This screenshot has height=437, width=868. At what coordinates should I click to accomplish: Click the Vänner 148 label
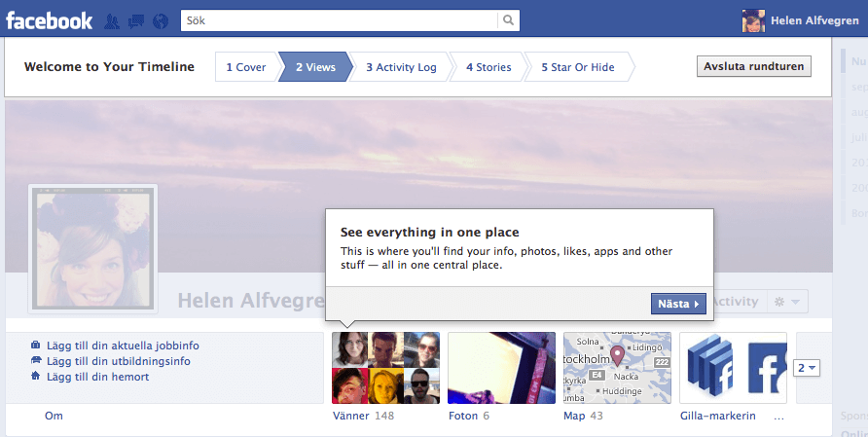(363, 416)
